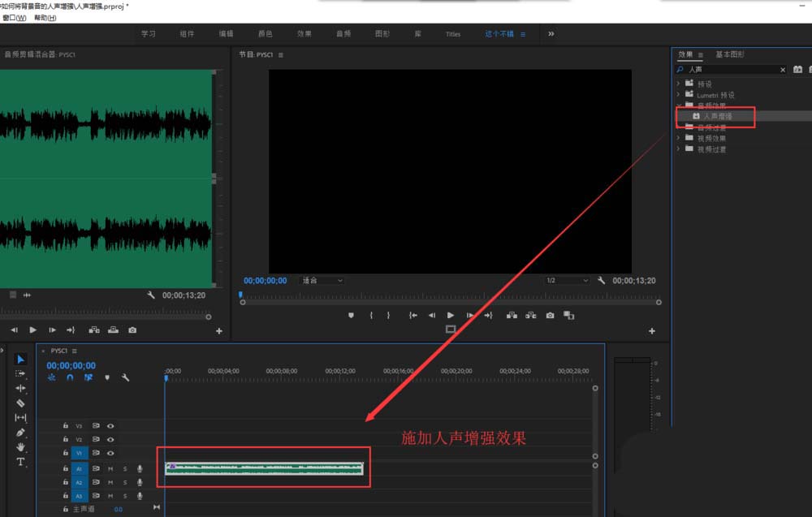
Task: Clear the Effects search field
Action: (783, 69)
